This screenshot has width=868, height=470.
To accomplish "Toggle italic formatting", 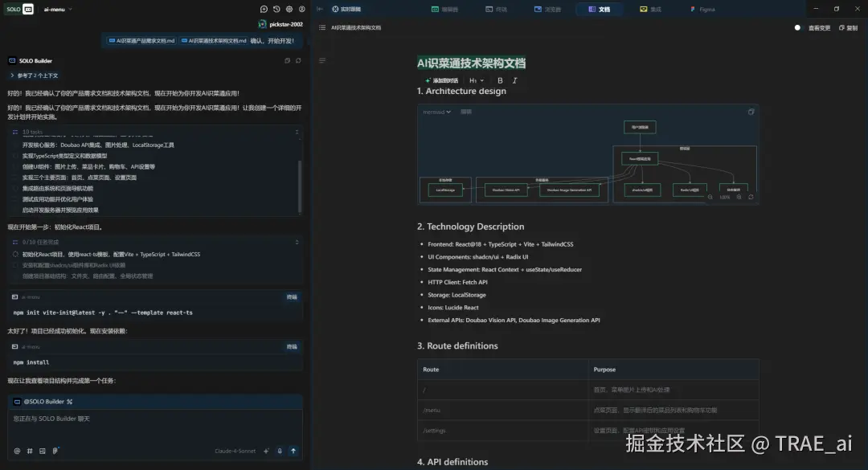I will tap(515, 80).
